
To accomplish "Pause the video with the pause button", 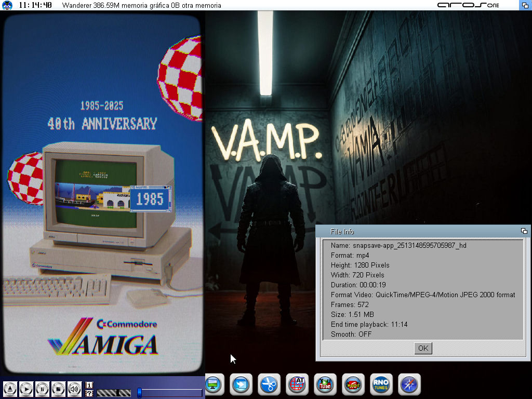I will (x=43, y=389).
